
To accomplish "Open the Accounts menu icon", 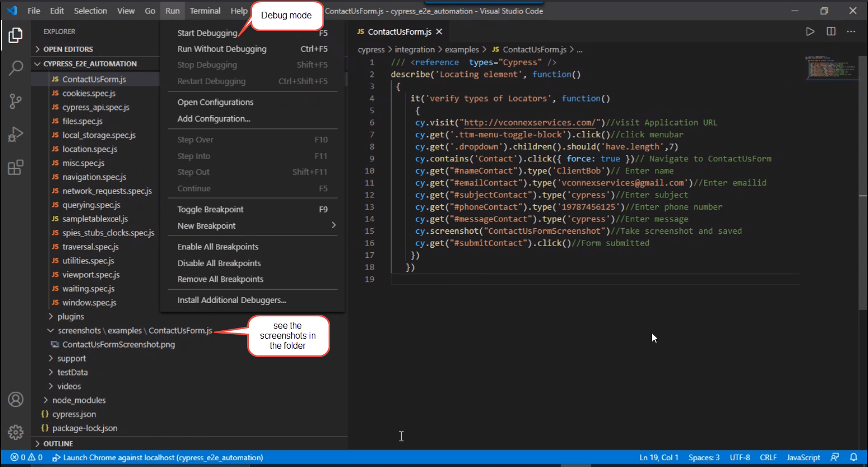I will pos(16,399).
